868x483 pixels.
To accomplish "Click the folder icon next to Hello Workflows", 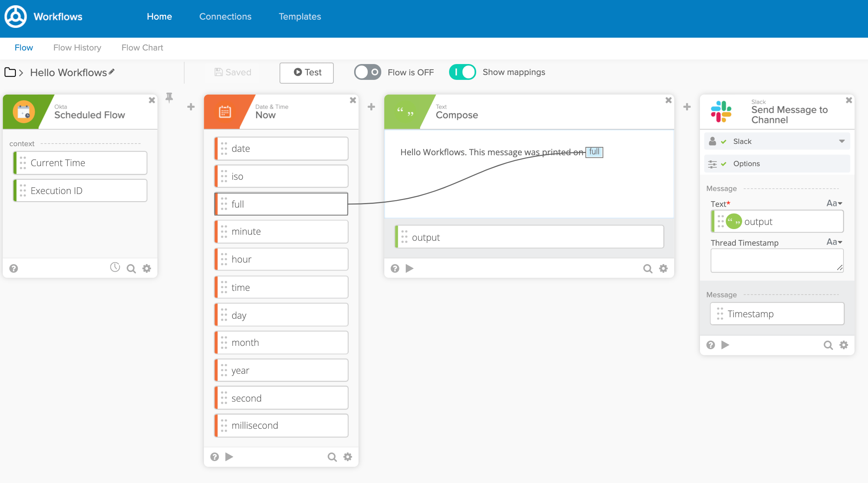I will coord(10,72).
